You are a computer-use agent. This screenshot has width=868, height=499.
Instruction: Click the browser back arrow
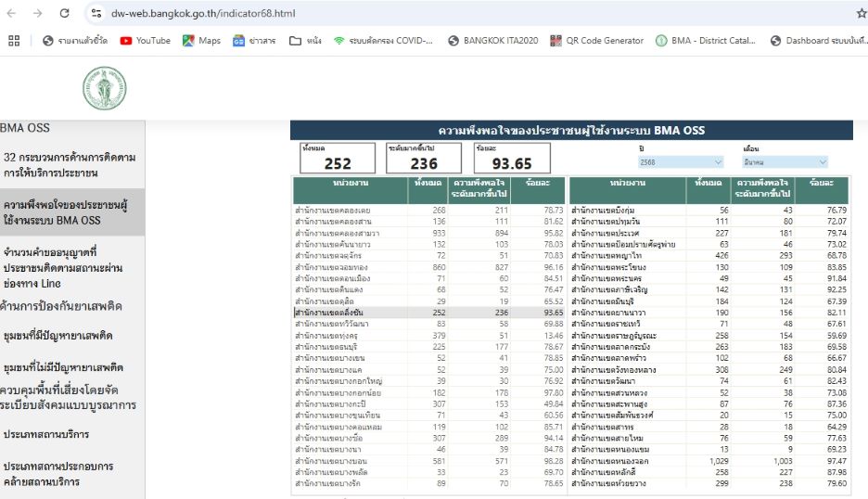[x=12, y=13]
